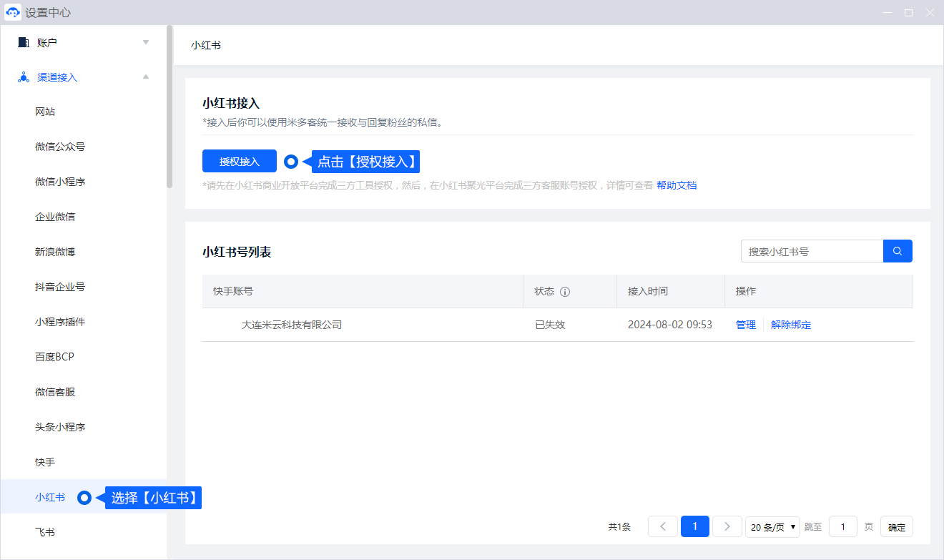Click the sidebar vertical scrollbar

pyautogui.click(x=169, y=107)
